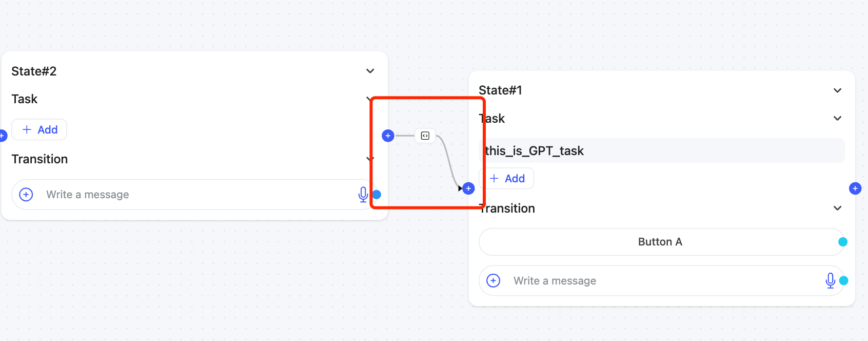868x341 pixels.
Task: Click the circled plus icon in State#2's message box
Action: tap(26, 195)
